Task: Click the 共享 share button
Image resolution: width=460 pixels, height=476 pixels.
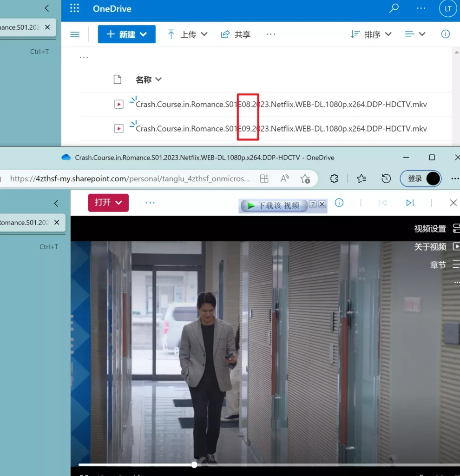Action: point(236,34)
